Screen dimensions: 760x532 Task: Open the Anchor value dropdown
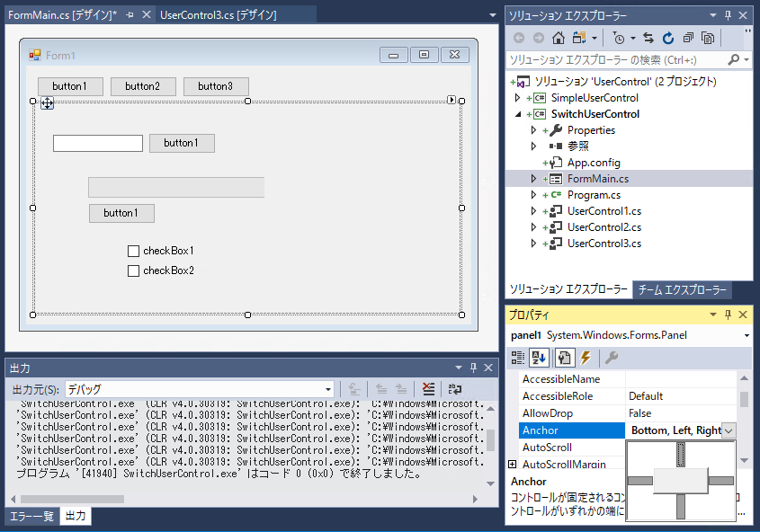point(729,430)
